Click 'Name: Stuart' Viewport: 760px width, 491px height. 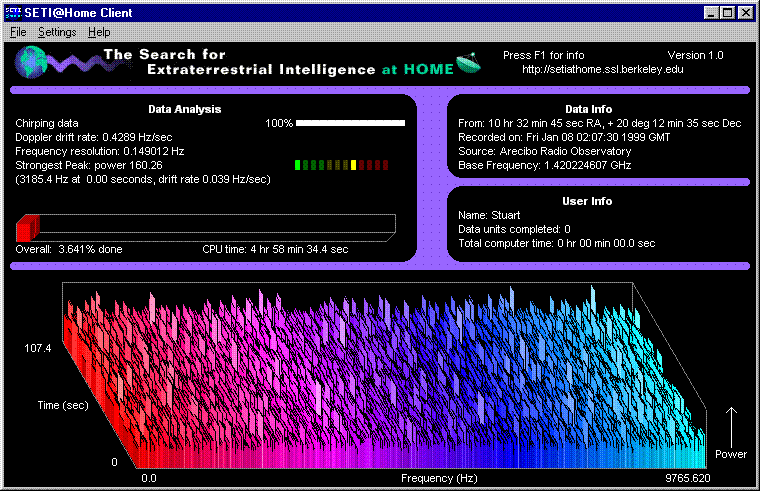(489, 215)
